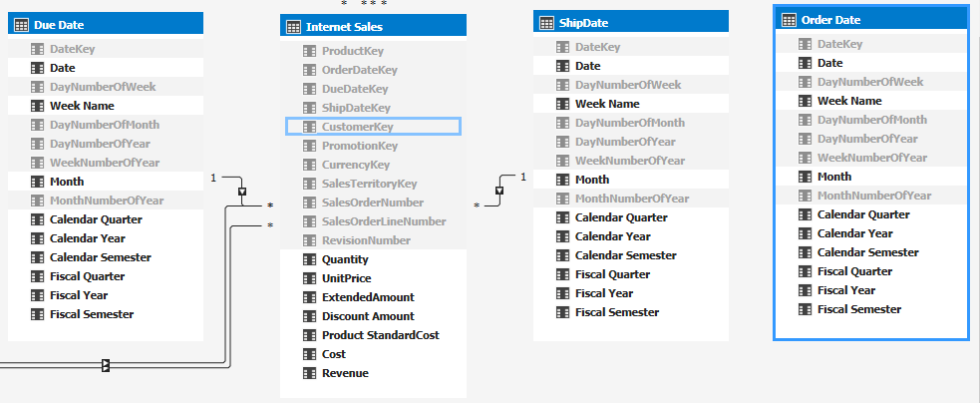Click the relationship line connector at bottom left

[x=106, y=366]
